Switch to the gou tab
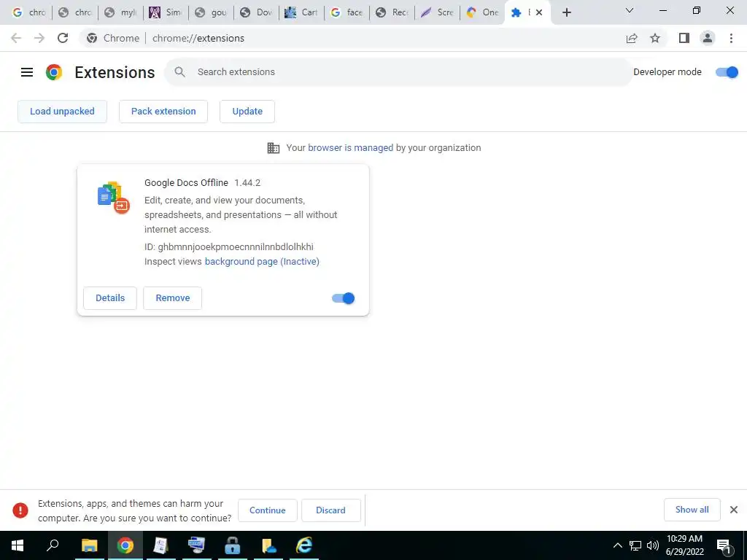Image resolution: width=747 pixels, height=560 pixels. tap(211, 12)
